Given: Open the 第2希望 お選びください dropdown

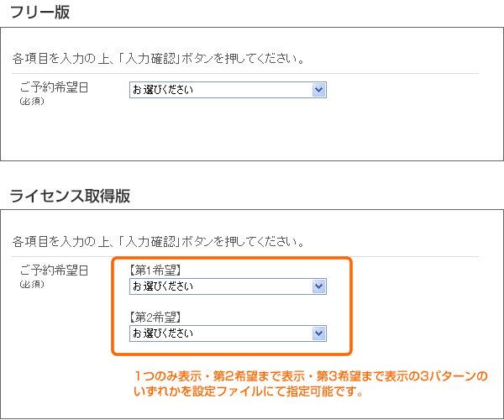Looking at the screenshot, I should coord(228,333).
